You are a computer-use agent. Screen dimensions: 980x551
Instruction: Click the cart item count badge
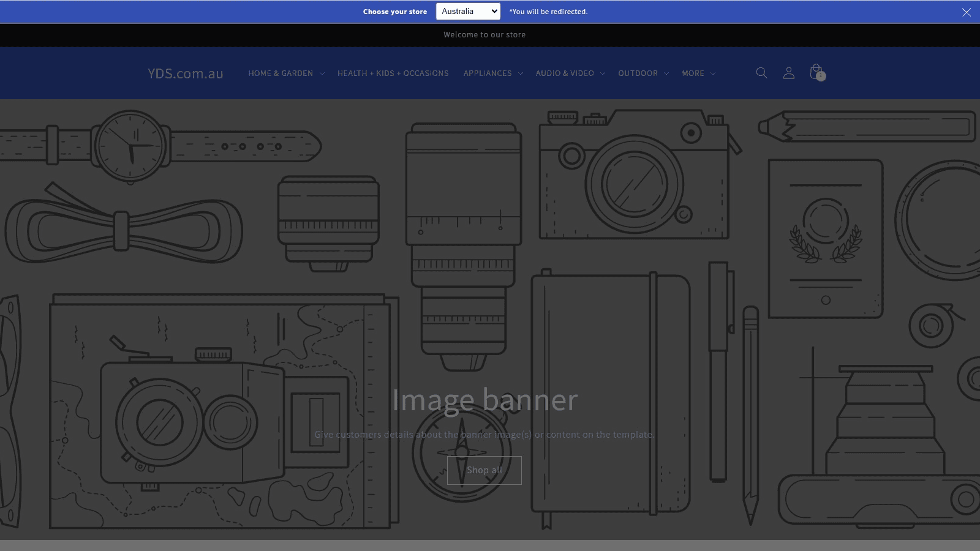click(x=821, y=77)
